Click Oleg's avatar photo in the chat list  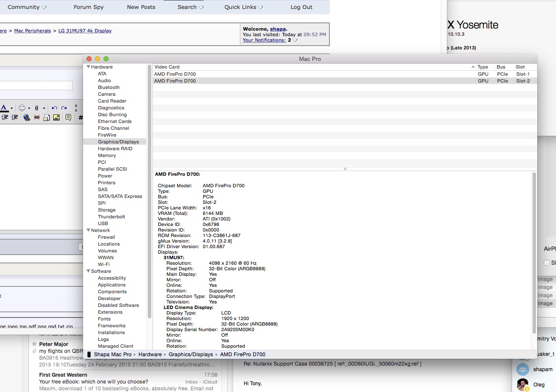tap(522, 385)
